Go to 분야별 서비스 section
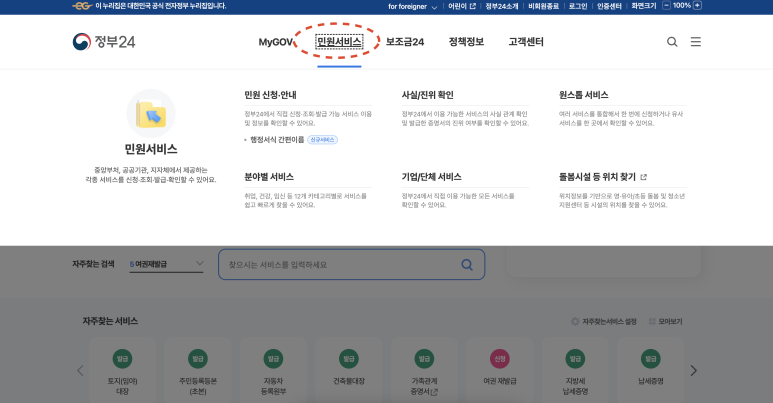773x403 pixels. click(x=269, y=177)
